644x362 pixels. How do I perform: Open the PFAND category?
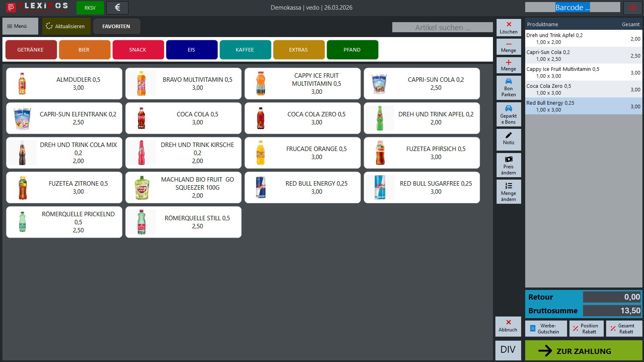click(352, 50)
